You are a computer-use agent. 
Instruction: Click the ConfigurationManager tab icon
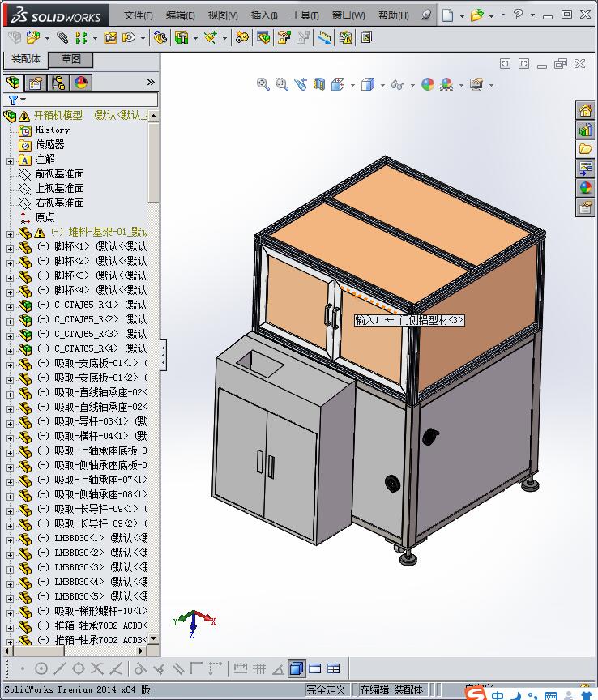(x=58, y=83)
